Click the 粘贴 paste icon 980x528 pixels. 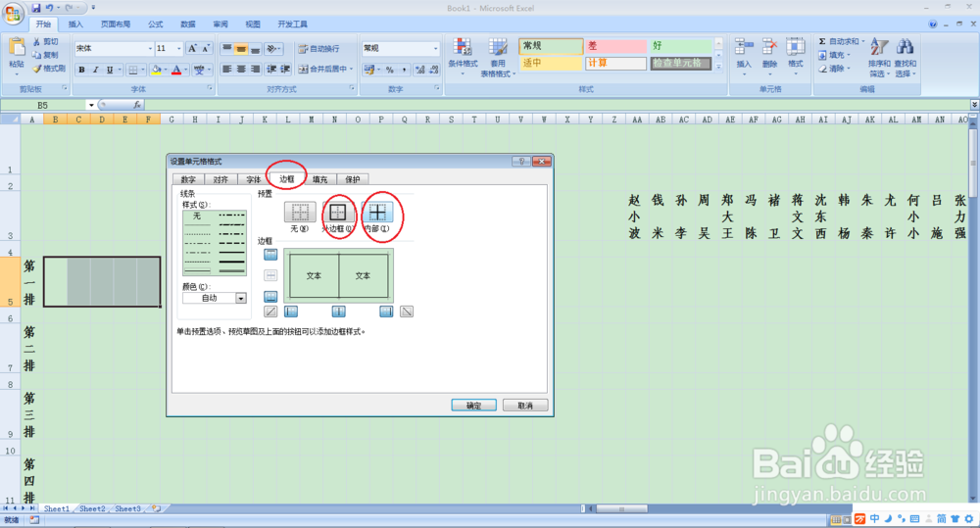[x=17, y=48]
